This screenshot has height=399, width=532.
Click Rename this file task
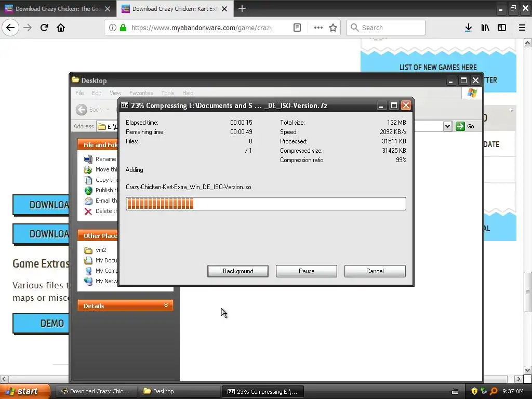click(x=100, y=159)
